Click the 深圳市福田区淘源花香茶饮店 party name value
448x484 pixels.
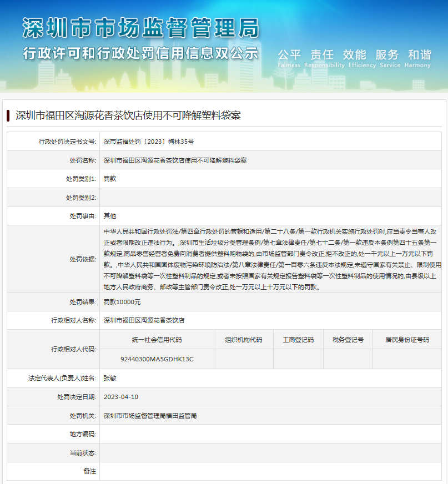tap(144, 320)
